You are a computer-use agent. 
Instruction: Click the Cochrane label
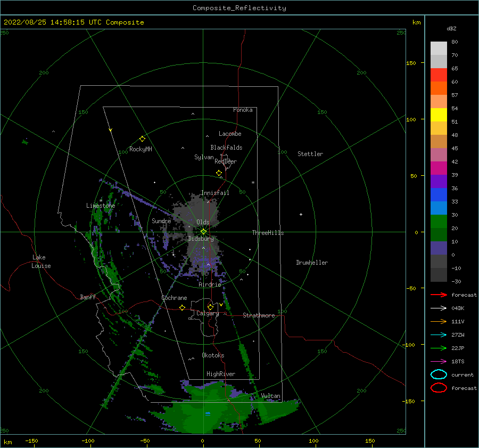pyautogui.click(x=174, y=298)
